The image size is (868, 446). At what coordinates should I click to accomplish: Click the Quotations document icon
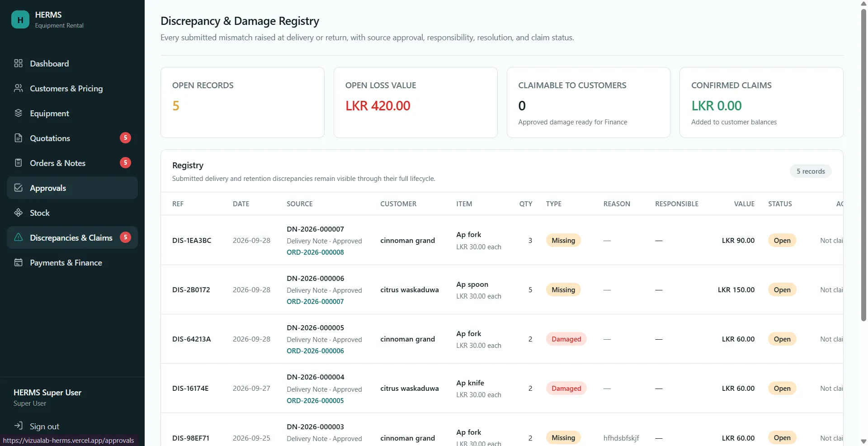click(19, 138)
